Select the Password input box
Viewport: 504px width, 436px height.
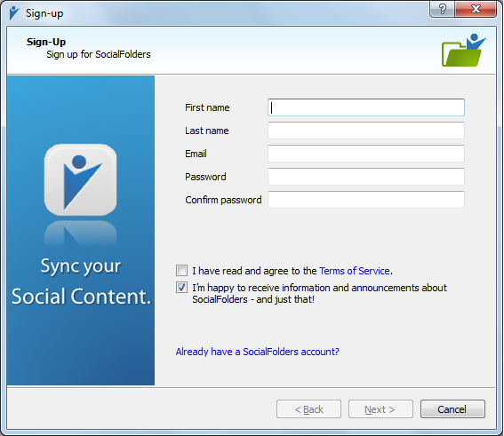(x=366, y=177)
